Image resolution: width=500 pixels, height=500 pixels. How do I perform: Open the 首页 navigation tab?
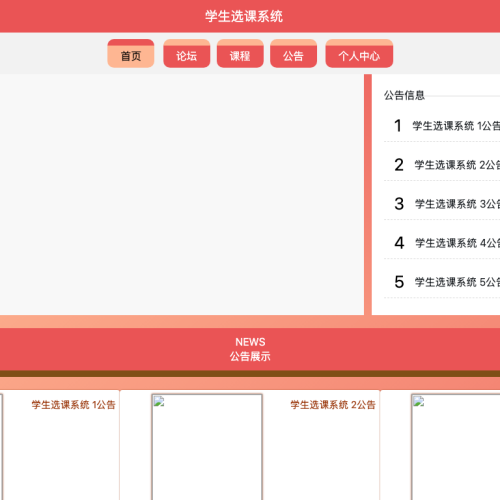(131, 53)
